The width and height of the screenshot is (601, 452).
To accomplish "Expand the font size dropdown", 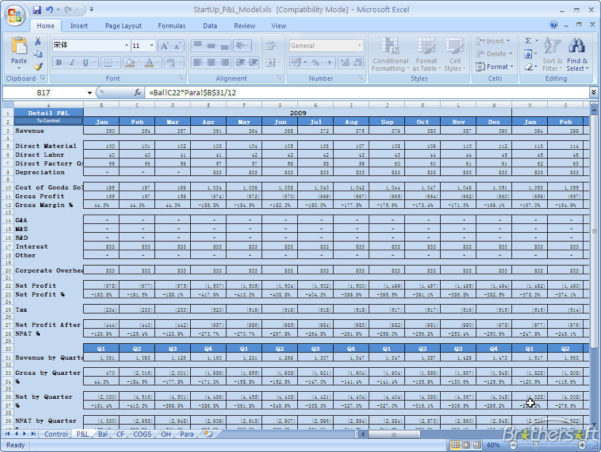I will (152, 45).
